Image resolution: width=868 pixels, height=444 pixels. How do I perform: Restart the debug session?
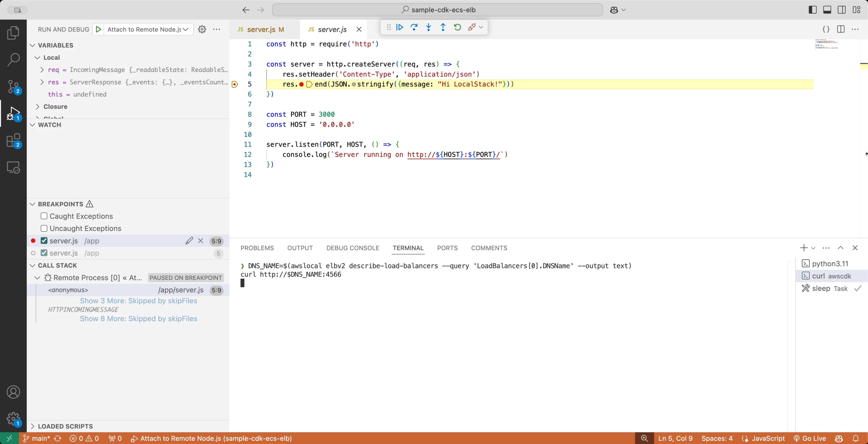pyautogui.click(x=457, y=27)
